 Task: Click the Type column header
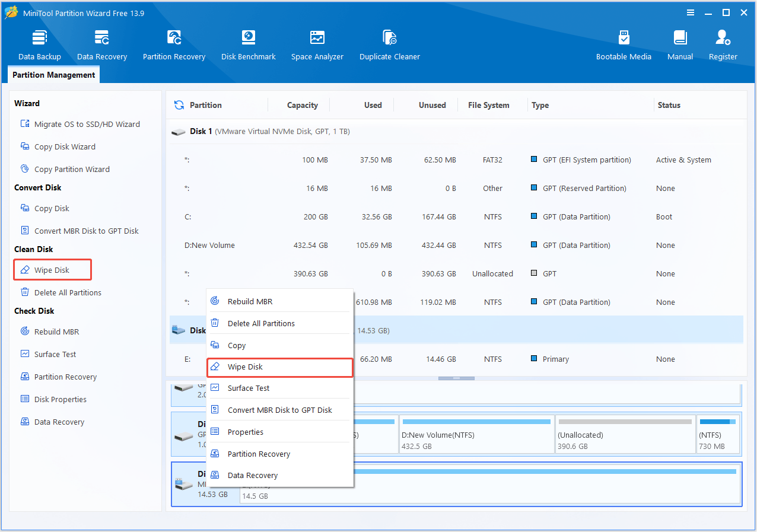[x=540, y=105]
